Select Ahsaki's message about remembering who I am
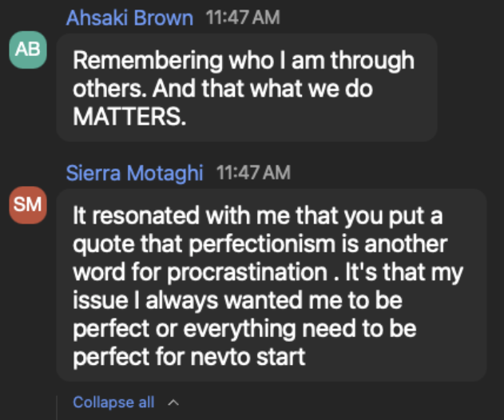The height and width of the screenshot is (420, 504). [x=247, y=88]
